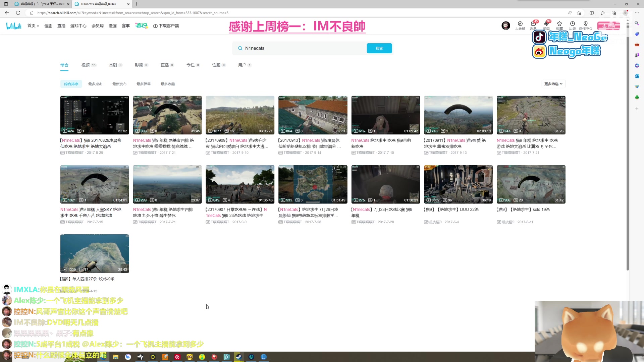Switch to the 番剧 0 results tab

[x=116, y=65]
